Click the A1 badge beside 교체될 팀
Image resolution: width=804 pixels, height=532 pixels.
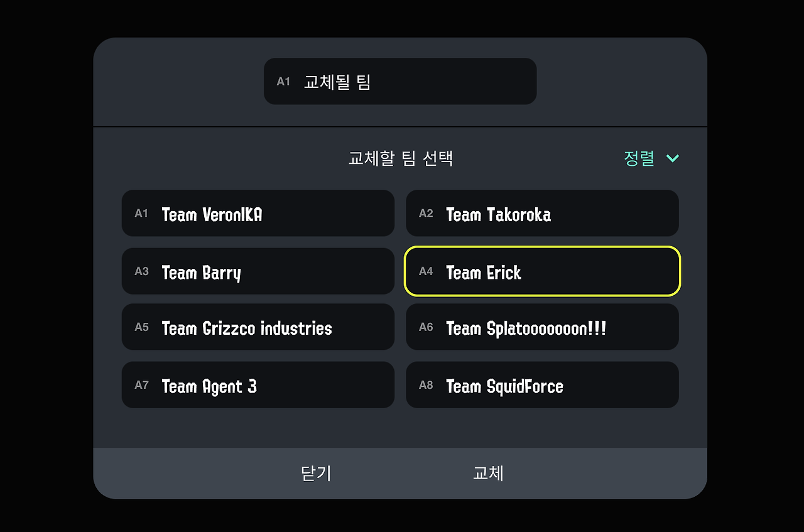[283, 82]
